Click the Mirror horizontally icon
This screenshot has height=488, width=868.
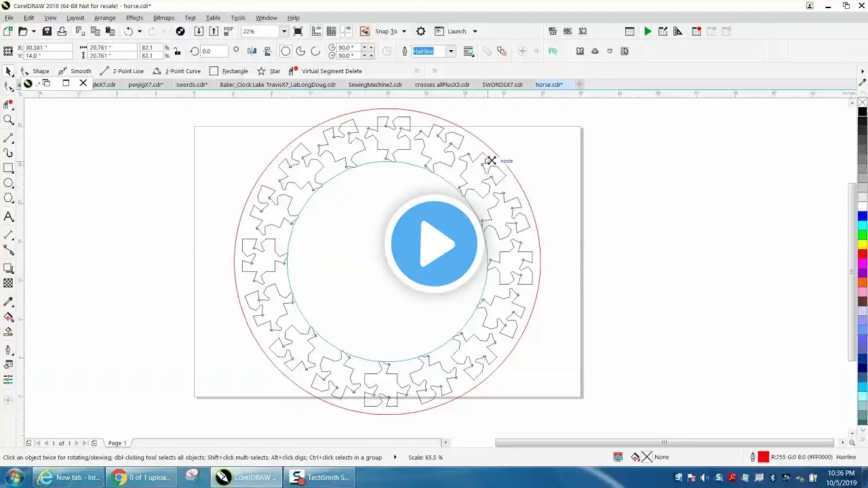[252, 51]
